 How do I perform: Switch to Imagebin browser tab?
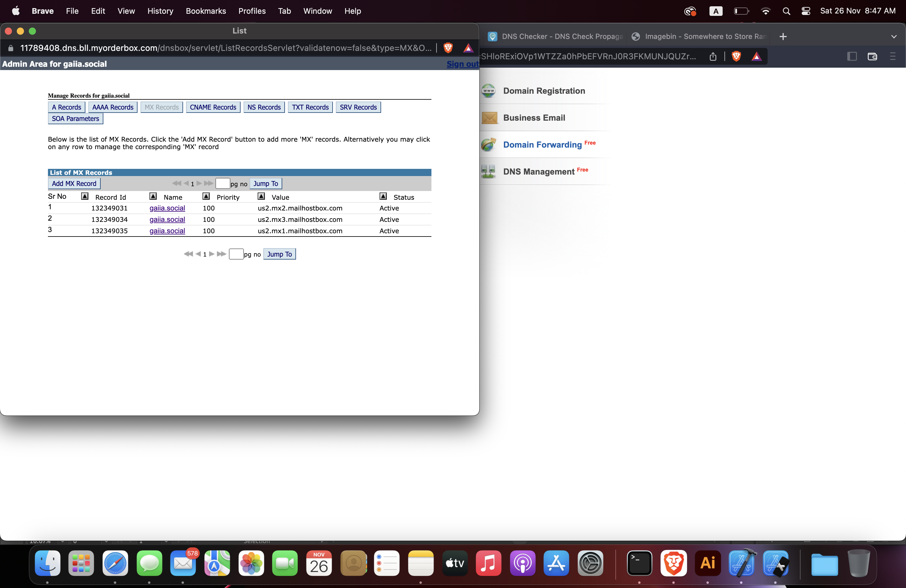[x=699, y=37]
